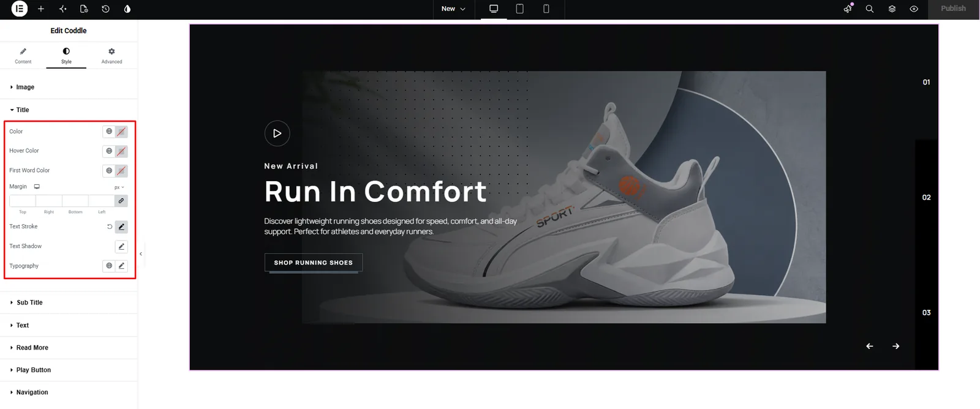Switch to tablet device preview

[519, 9]
